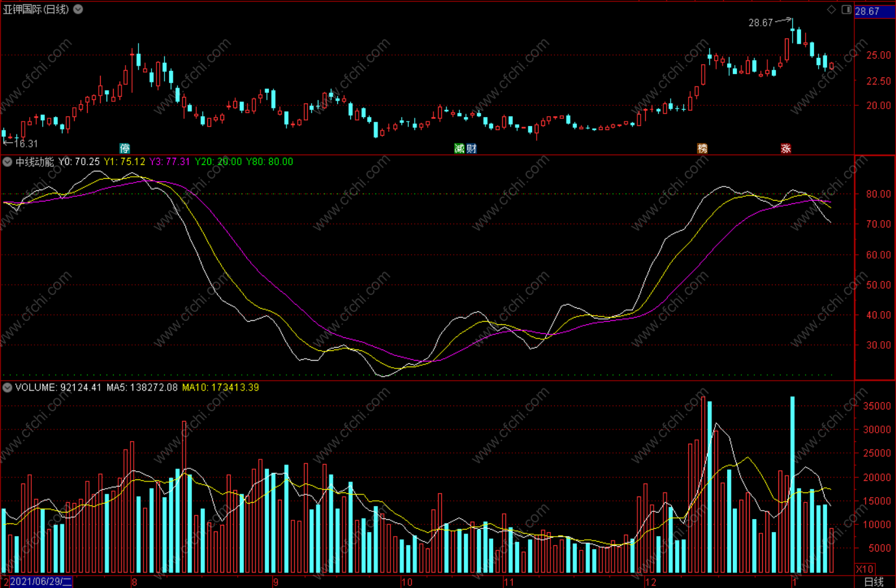Click the X10 volume scale label
This screenshot has height=588, width=896.
coord(865,569)
